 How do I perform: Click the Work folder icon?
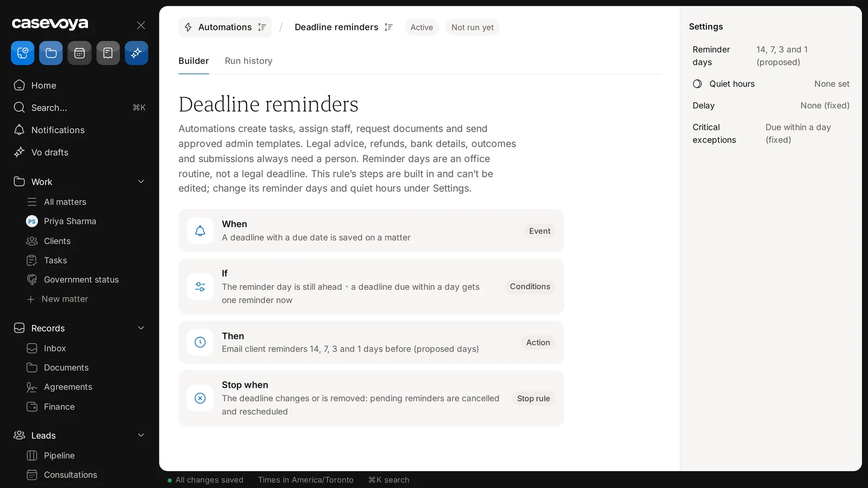(20, 182)
